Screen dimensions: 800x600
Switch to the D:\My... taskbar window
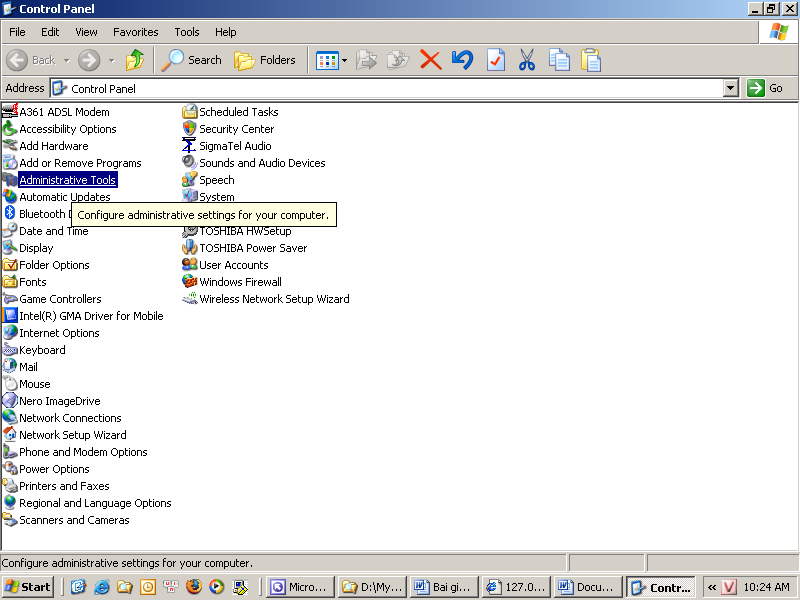[372, 587]
